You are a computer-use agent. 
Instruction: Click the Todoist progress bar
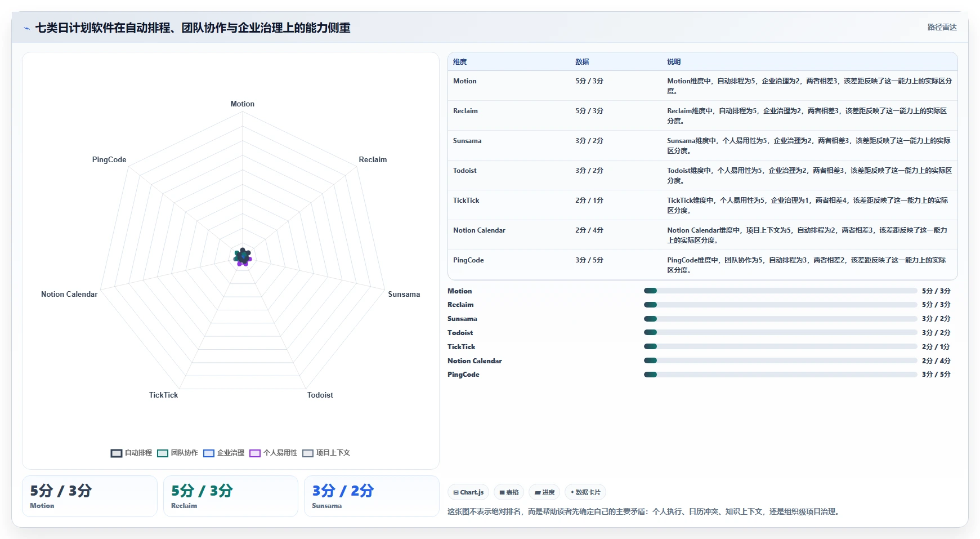[780, 332]
